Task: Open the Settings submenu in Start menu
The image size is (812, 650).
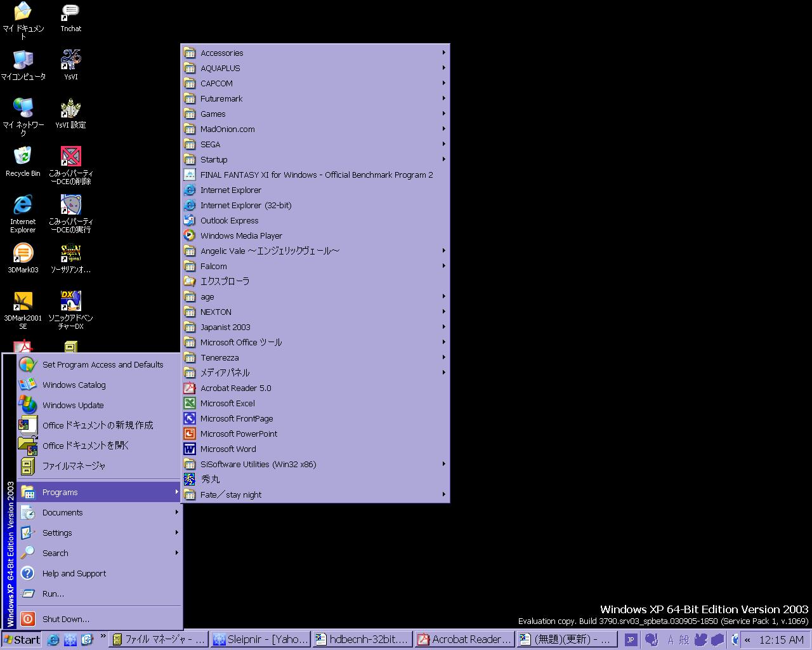Action: 100,533
